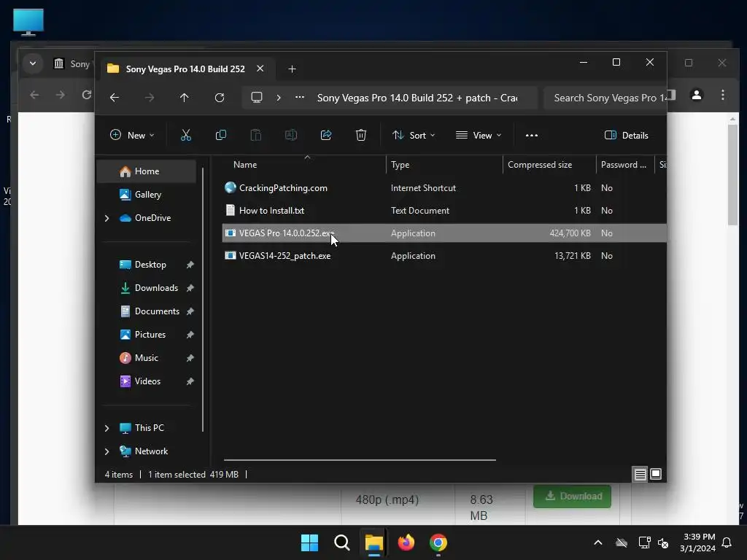Close the Sony Vegas Pro folder tab
This screenshot has height=560, width=747.
pyautogui.click(x=260, y=69)
